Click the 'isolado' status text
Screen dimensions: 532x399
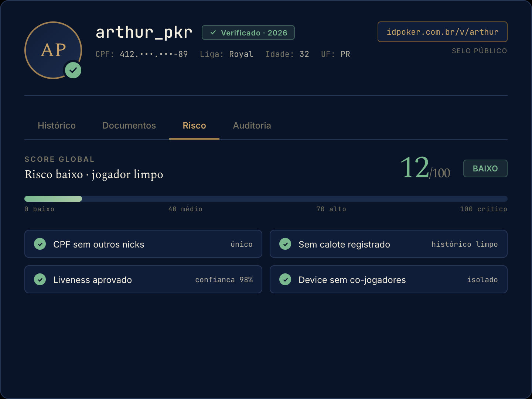pos(482,280)
